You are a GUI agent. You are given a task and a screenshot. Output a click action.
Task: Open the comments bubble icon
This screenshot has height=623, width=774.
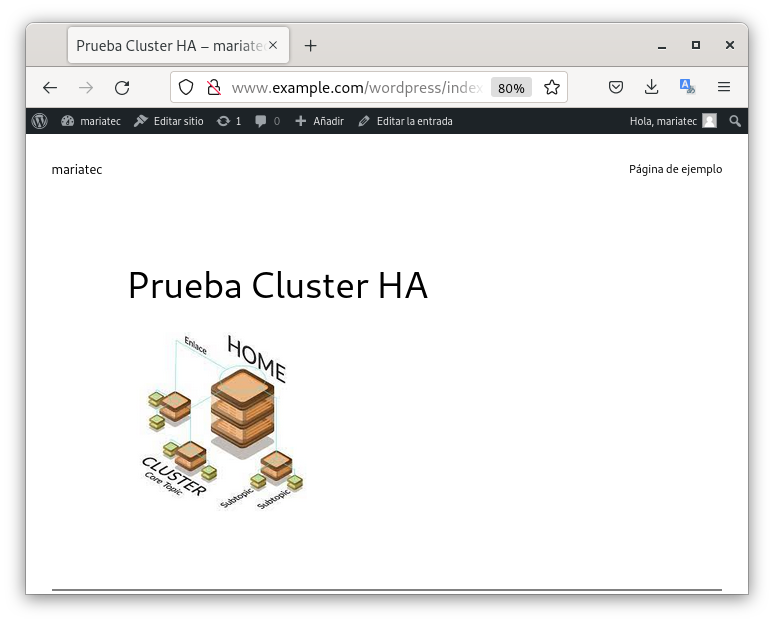(x=267, y=121)
